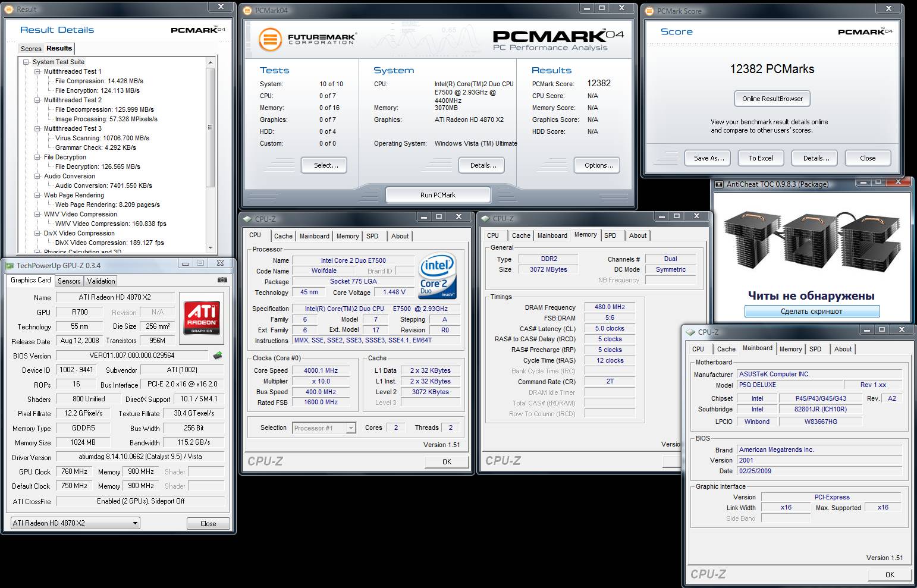Open the About tab in the CPU-Z Mainboard window
The width and height of the screenshot is (917, 588).
tap(843, 349)
